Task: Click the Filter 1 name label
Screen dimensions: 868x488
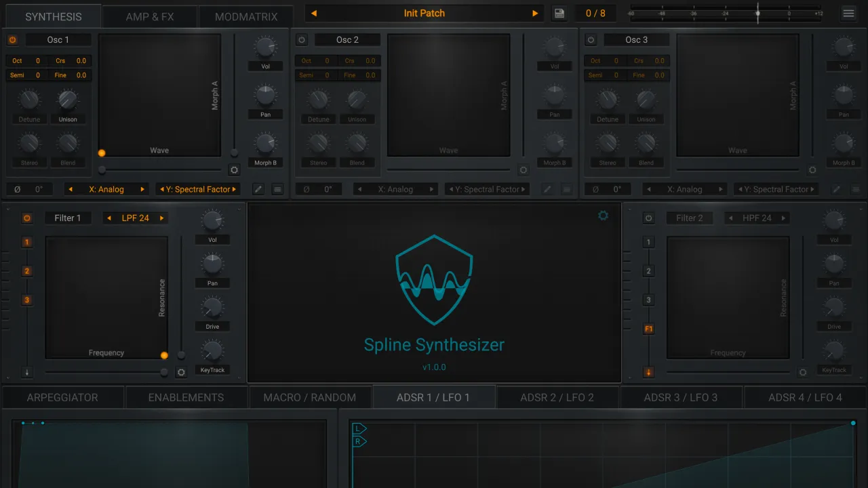Action: (68, 218)
